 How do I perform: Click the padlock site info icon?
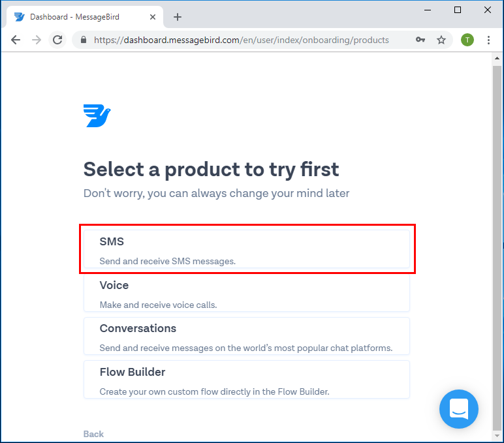tap(84, 40)
